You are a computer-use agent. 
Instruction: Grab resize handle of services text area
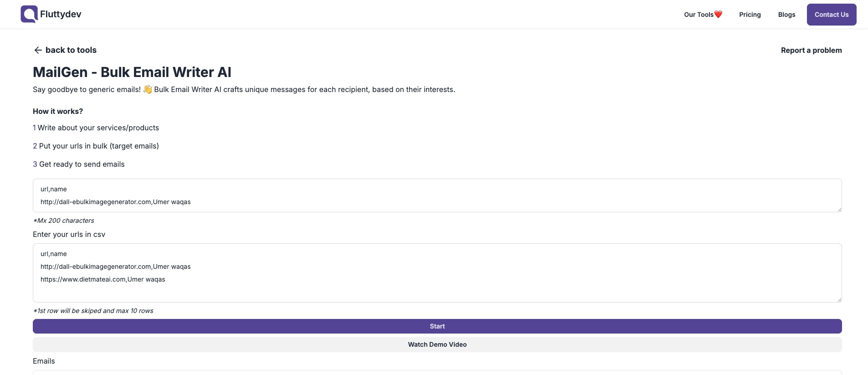[x=839, y=209]
